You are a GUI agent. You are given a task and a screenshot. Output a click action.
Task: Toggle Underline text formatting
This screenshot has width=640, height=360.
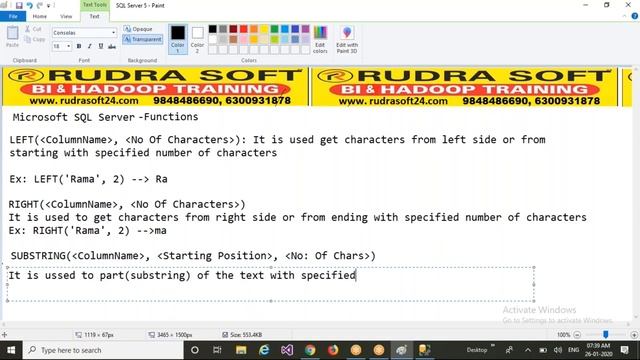tap(100, 47)
